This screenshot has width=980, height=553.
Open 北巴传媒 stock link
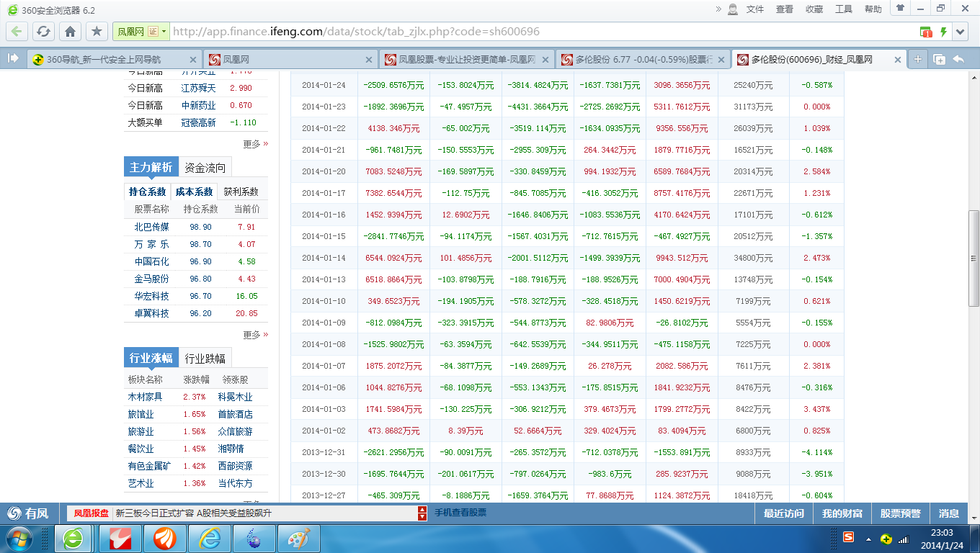click(x=151, y=227)
